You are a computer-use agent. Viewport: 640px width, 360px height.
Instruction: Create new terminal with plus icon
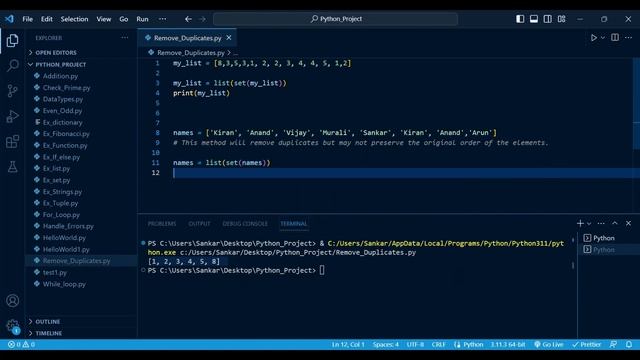click(580, 223)
